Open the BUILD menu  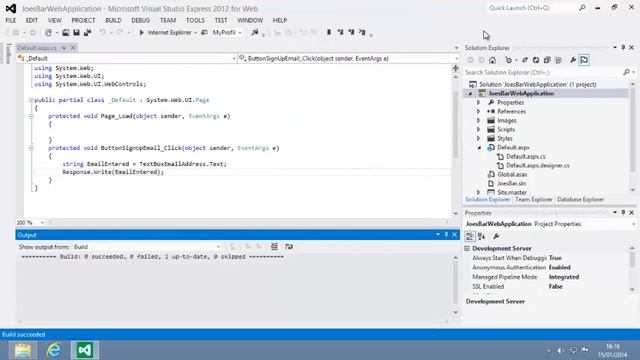(x=113, y=20)
